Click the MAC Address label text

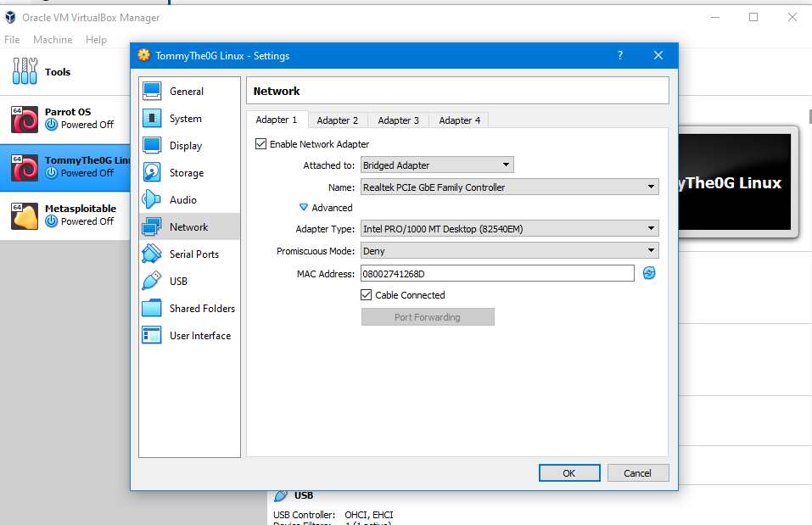[x=326, y=273]
